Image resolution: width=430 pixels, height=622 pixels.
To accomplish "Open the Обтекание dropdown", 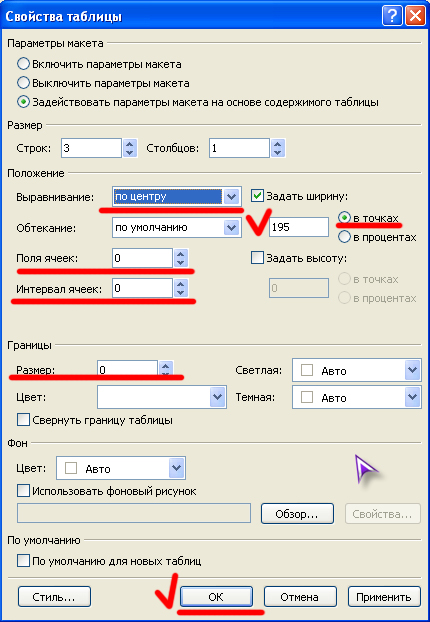I will coord(231,227).
